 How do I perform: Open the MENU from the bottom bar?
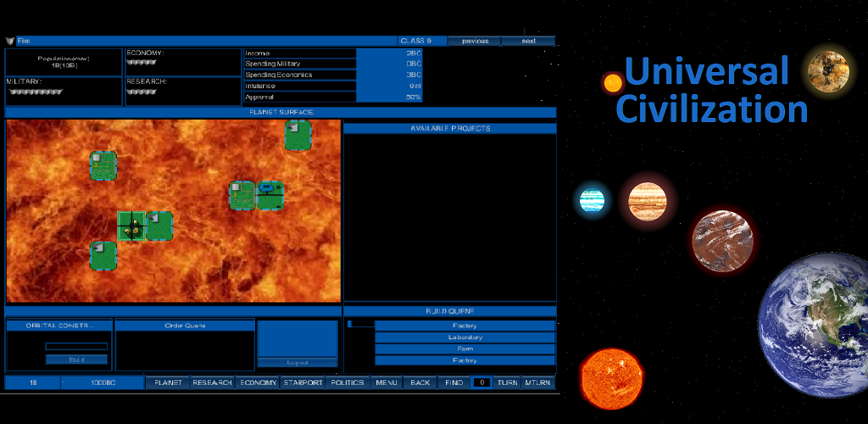pos(387,383)
